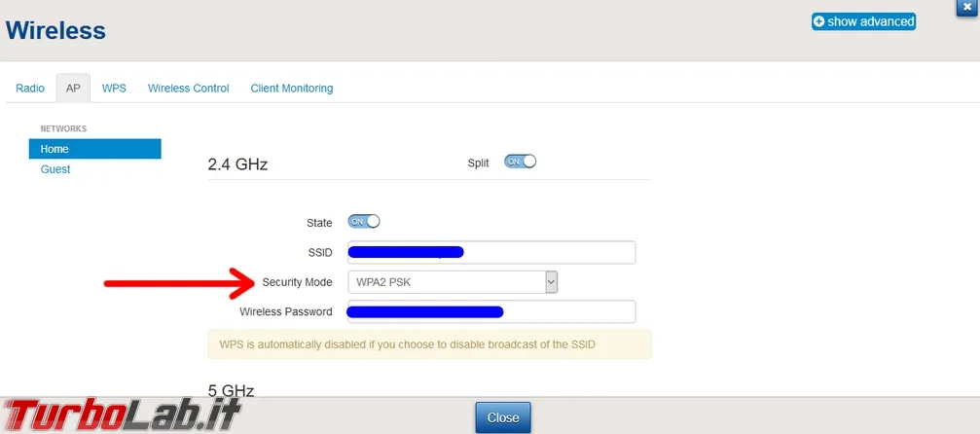Viewport: 980px width, 434px height.
Task: Click into the Wireless Password field
Action: click(491, 311)
